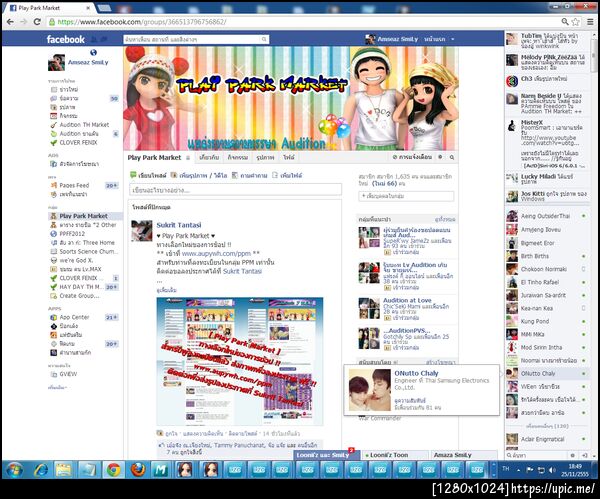Select CLOVER FENIX under favorites in the sidebar
This screenshot has width=600, height=499.
pos(78,142)
